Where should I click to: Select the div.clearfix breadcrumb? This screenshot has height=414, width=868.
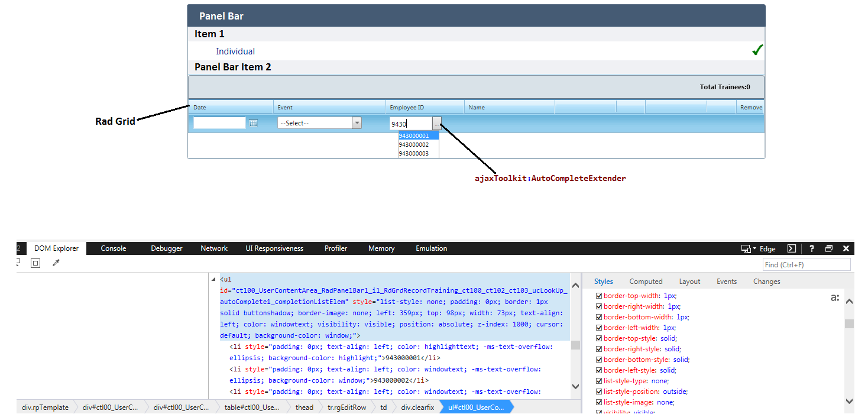coord(418,407)
